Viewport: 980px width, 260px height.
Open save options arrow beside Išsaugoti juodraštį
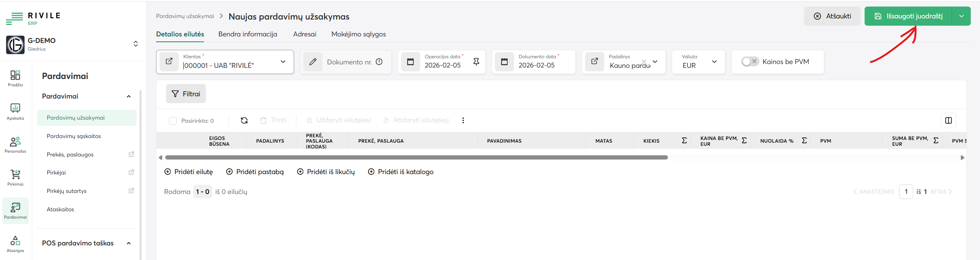click(961, 16)
